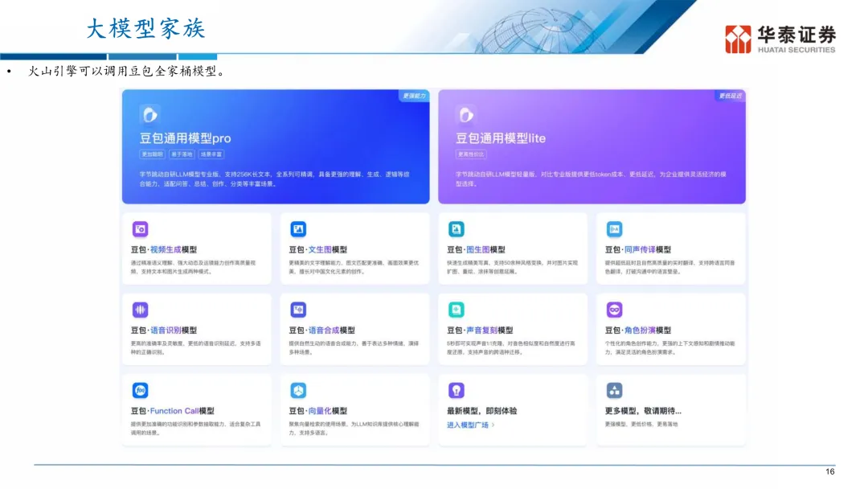
Task: Click the 豆包·声音复刻模型 title
Action: click(480, 331)
